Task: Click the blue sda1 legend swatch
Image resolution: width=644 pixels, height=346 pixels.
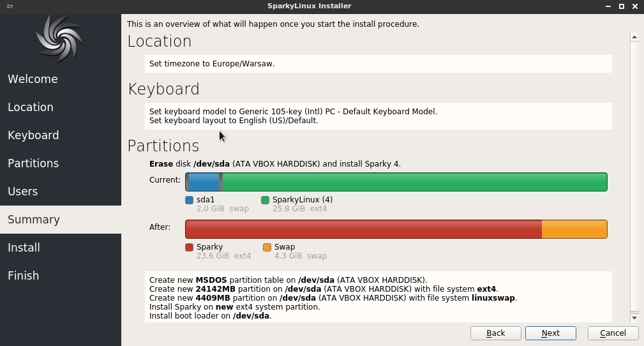Action: pyautogui.click(x=190, y=200)
